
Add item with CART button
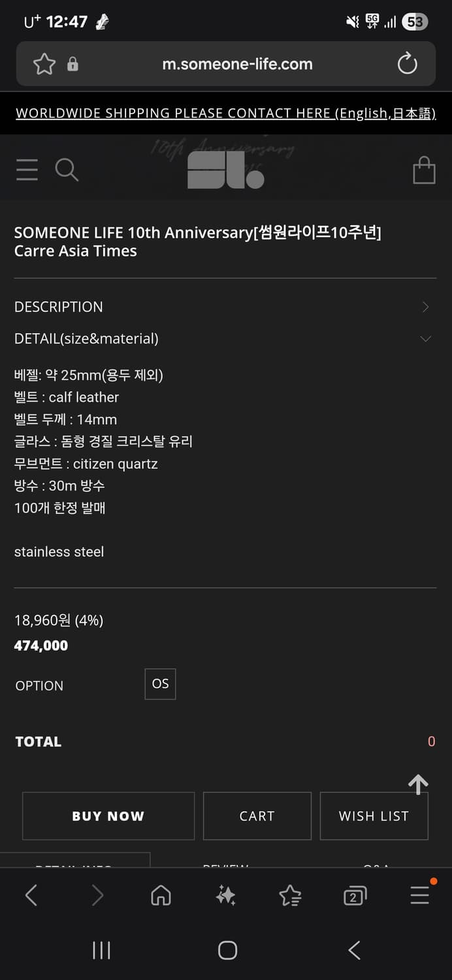(257, 816)
